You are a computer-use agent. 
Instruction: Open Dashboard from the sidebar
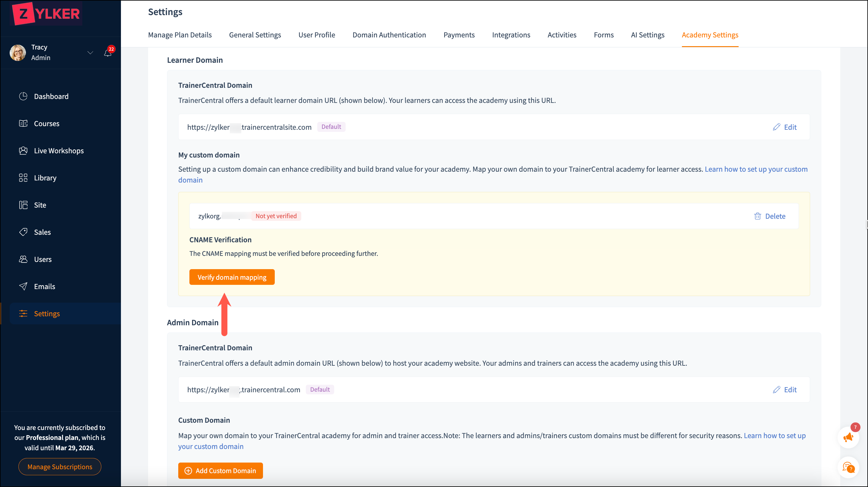coord(51,96)
